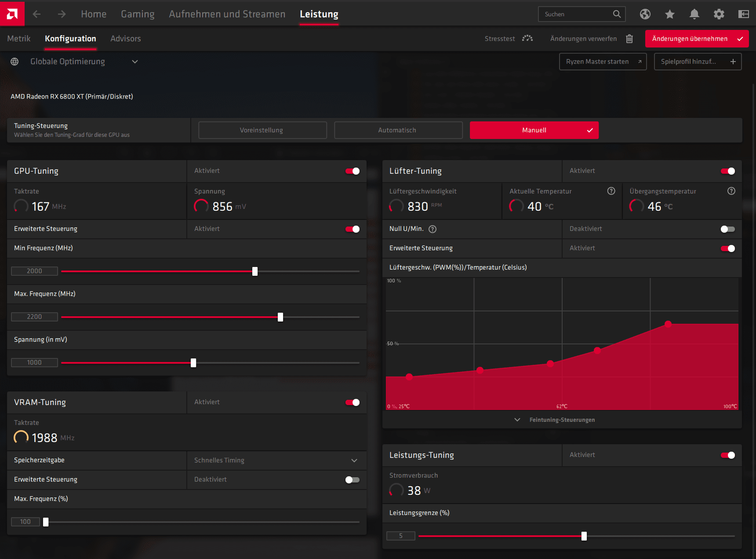756x559 pixels.
Task: Open help for Aktuelle Temperatur
Action: (x=611, y=191)
